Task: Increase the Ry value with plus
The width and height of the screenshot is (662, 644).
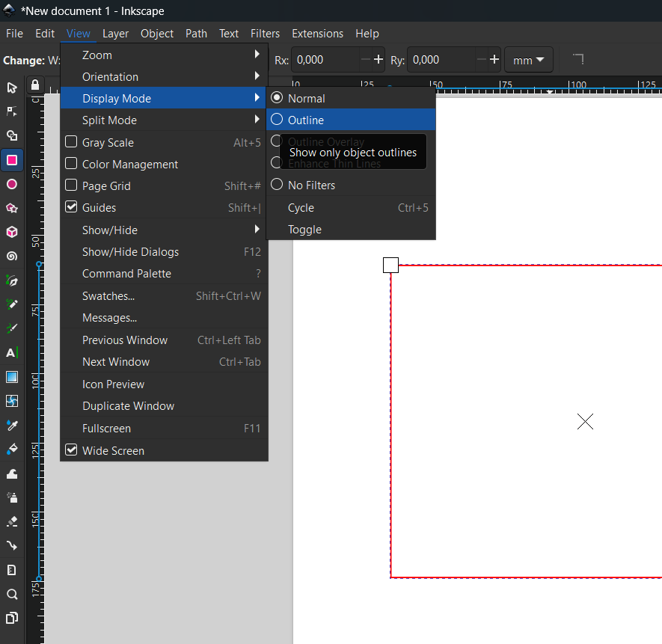Action: (494, 60)
